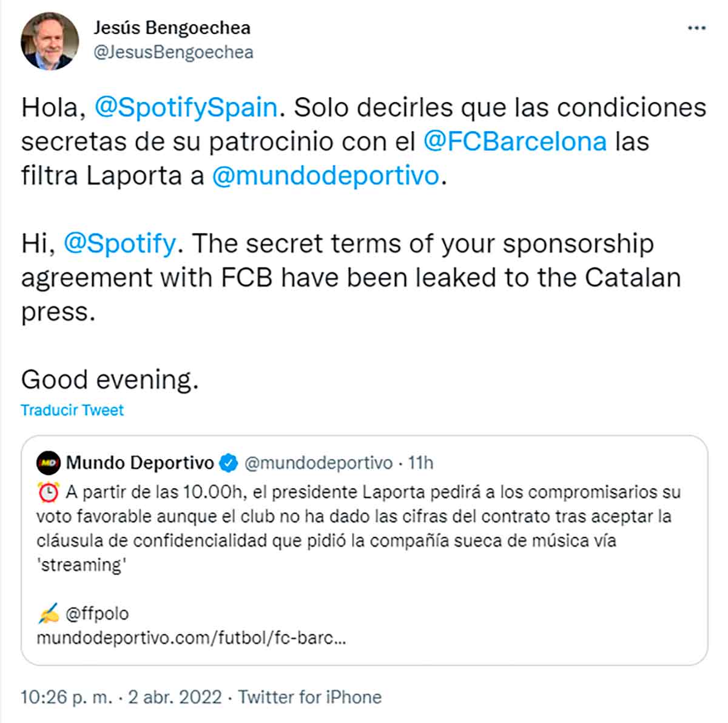Open the @mundodeportivo mention in tweet text
This screenshot has height=723, width=728.
coord(325,176)
